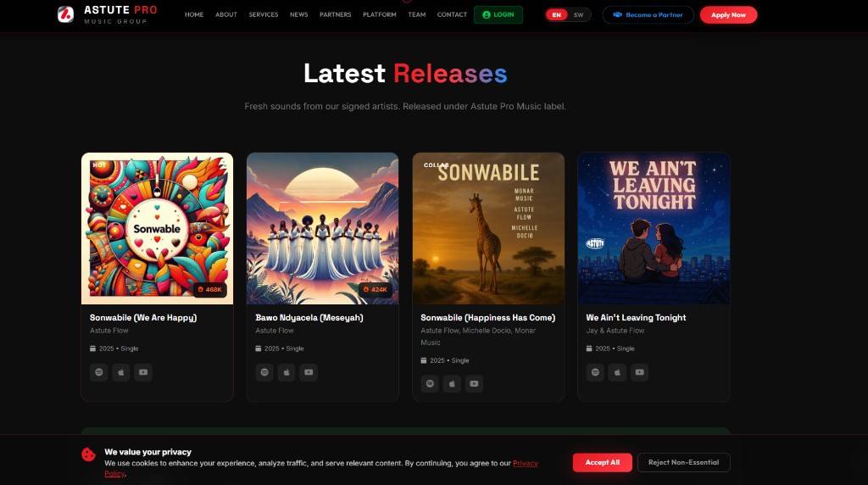Open Spotify link for Bawo Ndyacela (Meseyah)

(264, 372)
